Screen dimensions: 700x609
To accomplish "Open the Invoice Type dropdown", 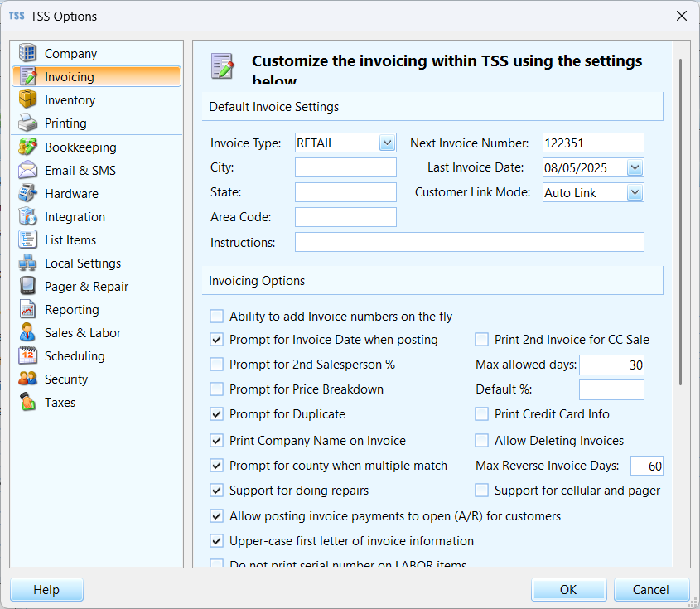I will (387, 143).
